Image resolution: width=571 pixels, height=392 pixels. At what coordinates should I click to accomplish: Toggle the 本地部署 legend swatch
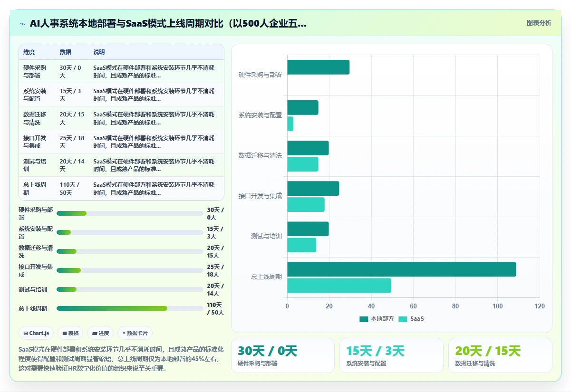tap(364, 319)
